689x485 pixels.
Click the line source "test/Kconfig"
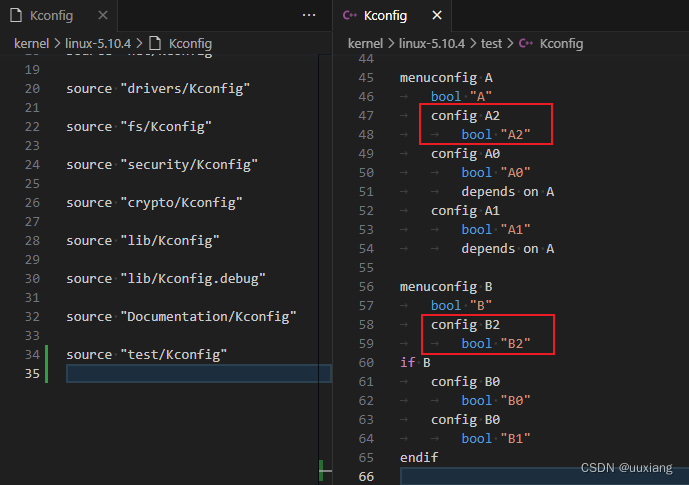pos(147,355)
